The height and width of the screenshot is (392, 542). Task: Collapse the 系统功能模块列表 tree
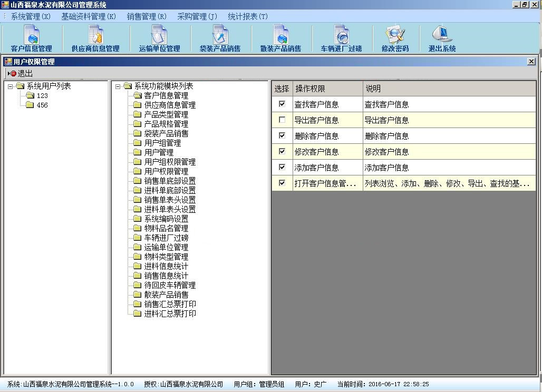click(117, 86)
